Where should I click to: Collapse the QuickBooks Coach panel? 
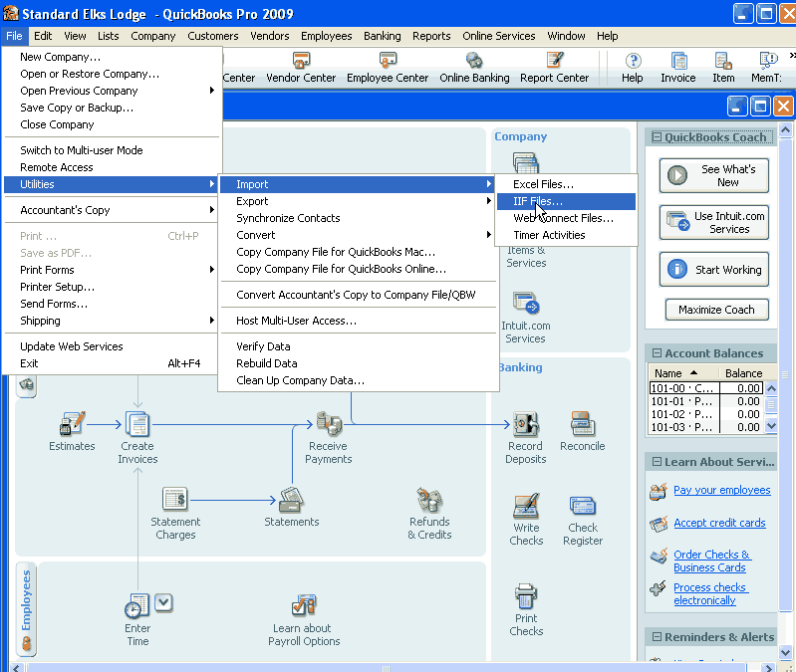[656, 137]
